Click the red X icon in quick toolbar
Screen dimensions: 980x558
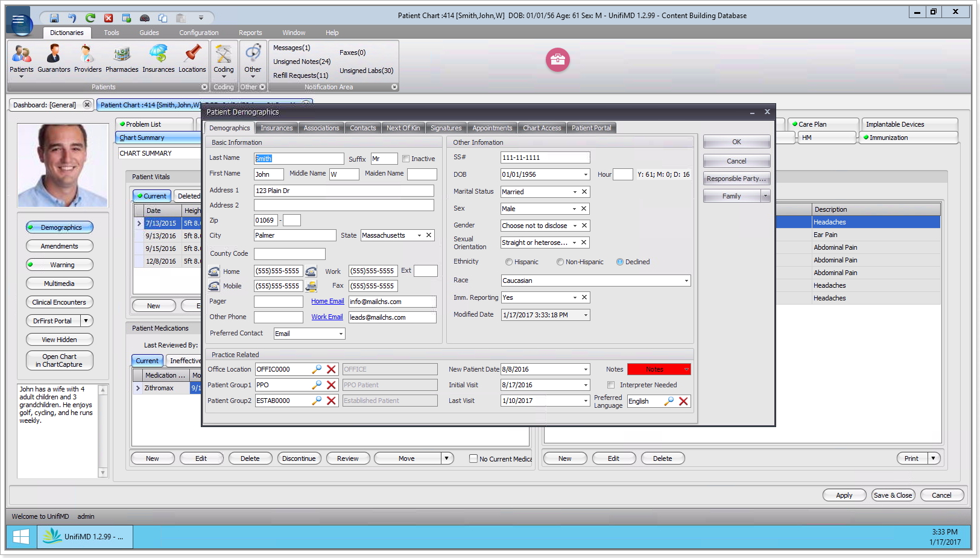109,18
